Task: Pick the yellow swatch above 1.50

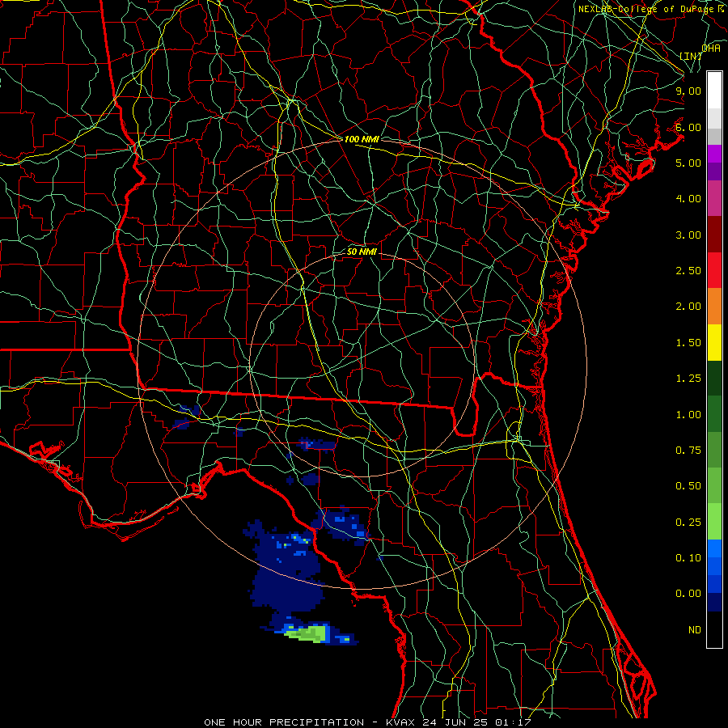Action: (714, 342)
